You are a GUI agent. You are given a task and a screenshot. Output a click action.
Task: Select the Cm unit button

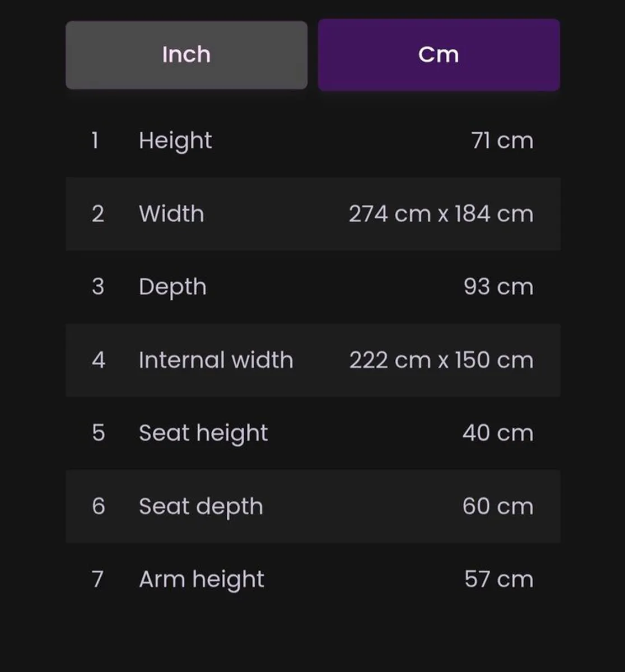439,55
